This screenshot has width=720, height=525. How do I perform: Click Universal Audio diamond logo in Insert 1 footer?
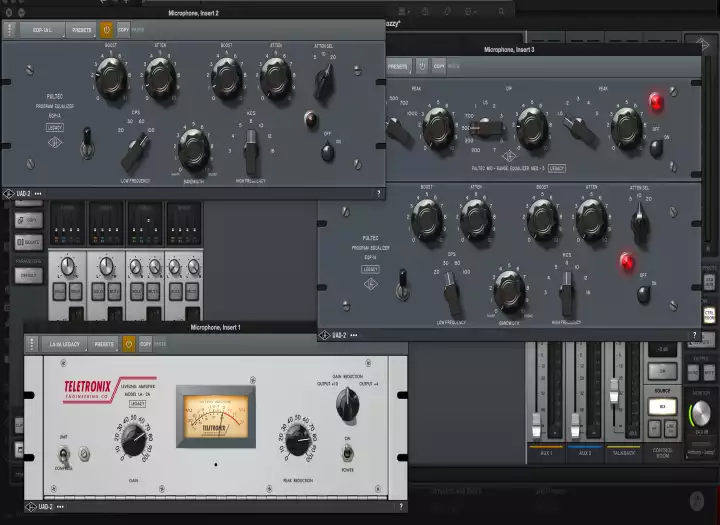(31, 507)
